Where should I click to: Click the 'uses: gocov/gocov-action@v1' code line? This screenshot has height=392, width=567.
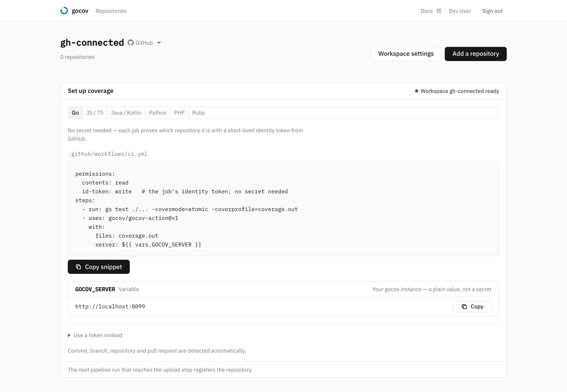130,218
